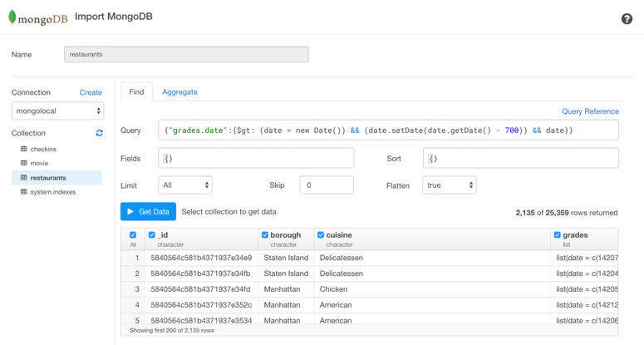Switch to the Aggregate tab
Screen dimensions: 644x345
(x=179, y=92)
